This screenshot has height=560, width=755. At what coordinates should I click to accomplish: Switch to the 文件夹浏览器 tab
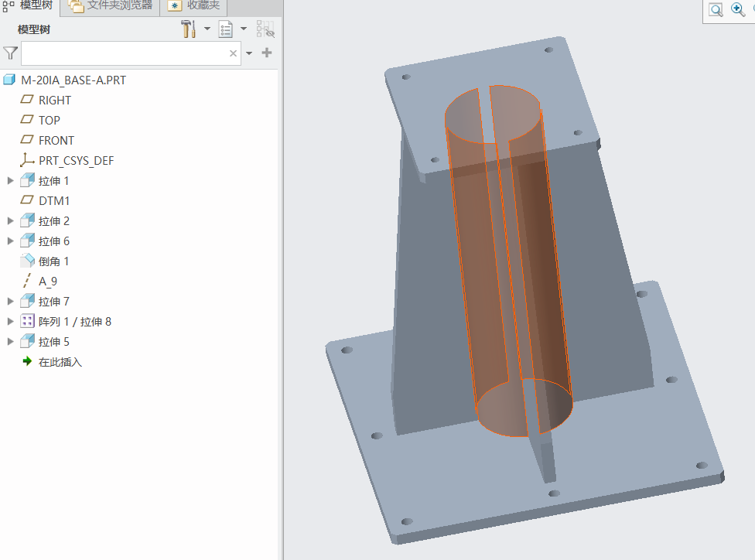tap(111, 5)
